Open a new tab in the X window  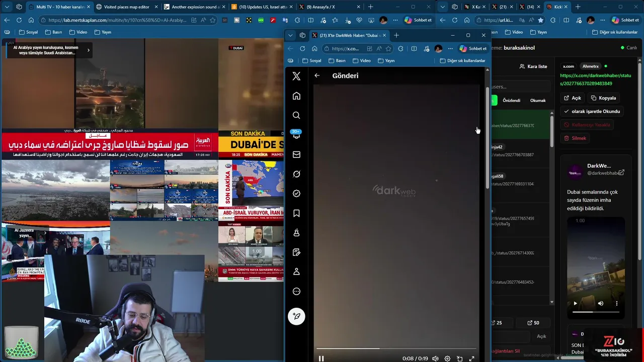click(396, 35)
